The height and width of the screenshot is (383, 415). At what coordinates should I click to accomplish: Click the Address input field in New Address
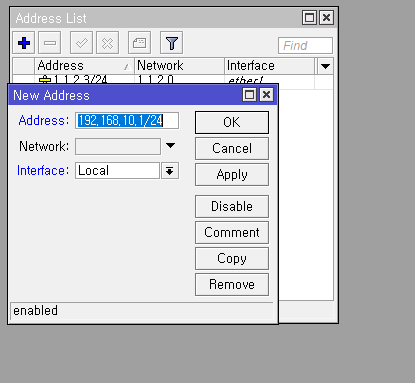tap(127, 121)
